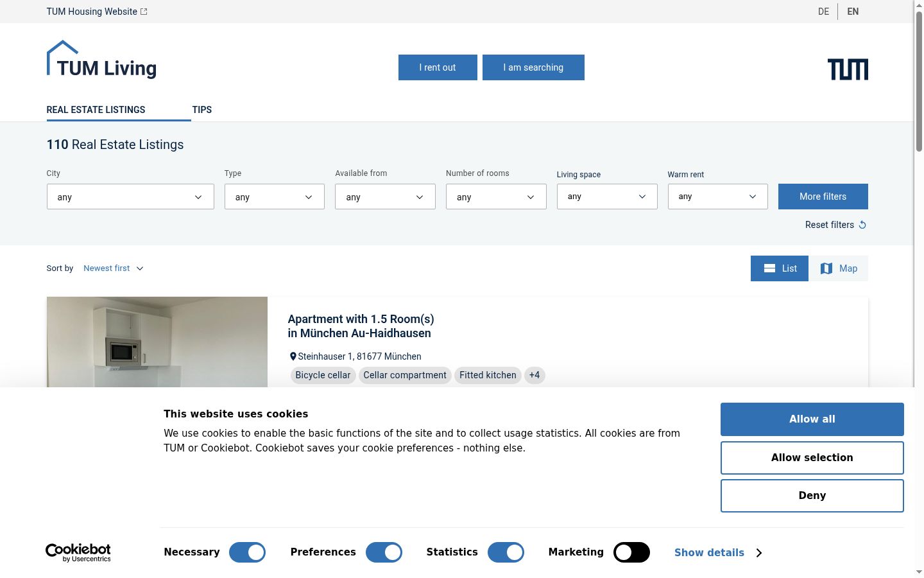This screenshot has width=924, height=578.
Task: Open the Available from dropdown
Action: (385, 197)
